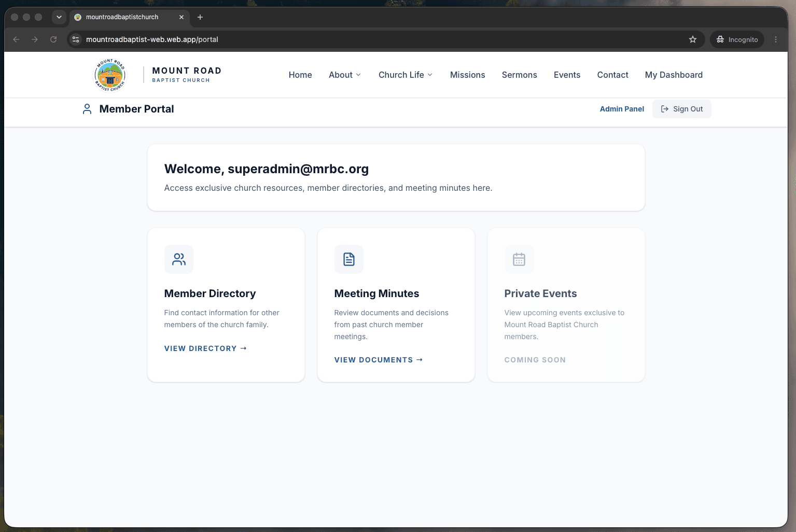Click the Meeting Minutes document icon

[349, 259]
